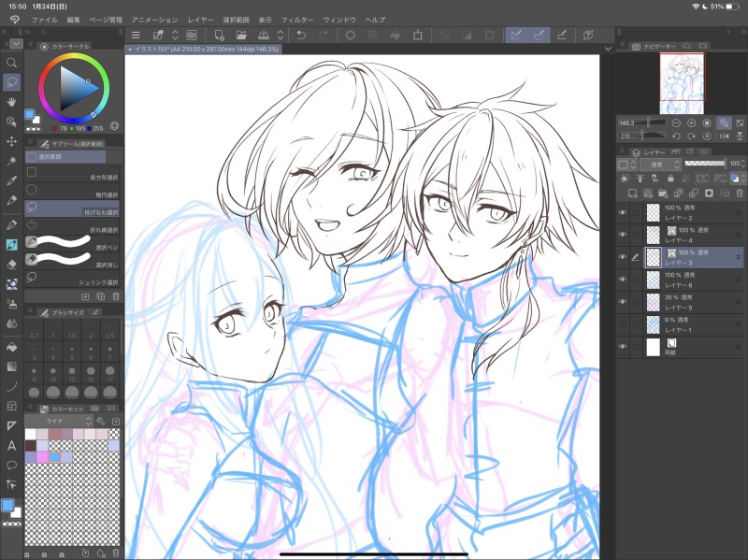Image resolution: width=748 pixels, height=560 pixels.
Task: Open the フィルター menu
Action: tap(297, 20)
